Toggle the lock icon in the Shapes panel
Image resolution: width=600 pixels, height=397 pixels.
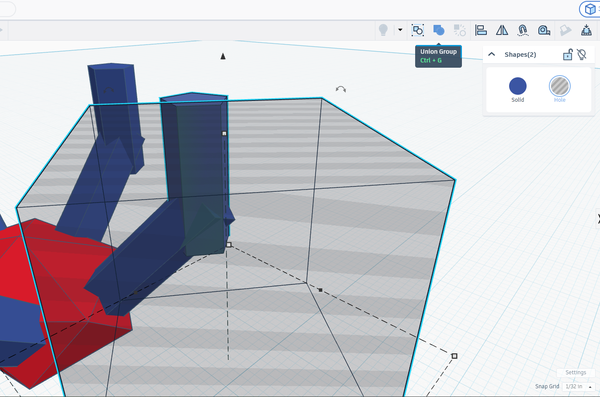tap(568, 54)
